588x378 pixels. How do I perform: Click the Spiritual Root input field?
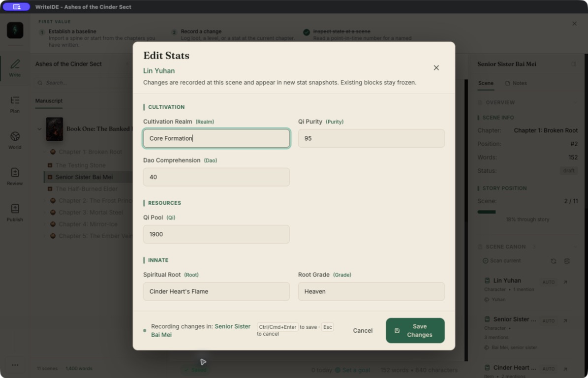(217, 291)
